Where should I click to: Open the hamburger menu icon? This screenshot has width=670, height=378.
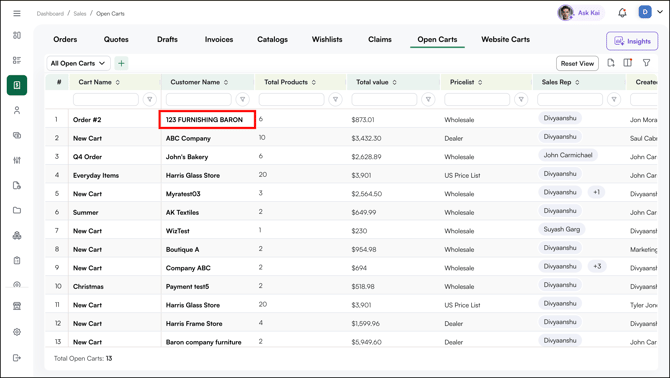(x=17, y=13)
